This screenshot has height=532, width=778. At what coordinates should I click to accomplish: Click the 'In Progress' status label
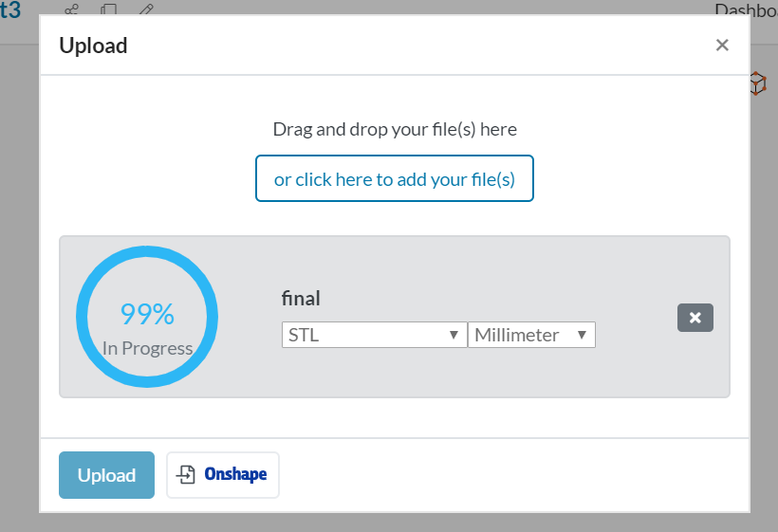147,348
